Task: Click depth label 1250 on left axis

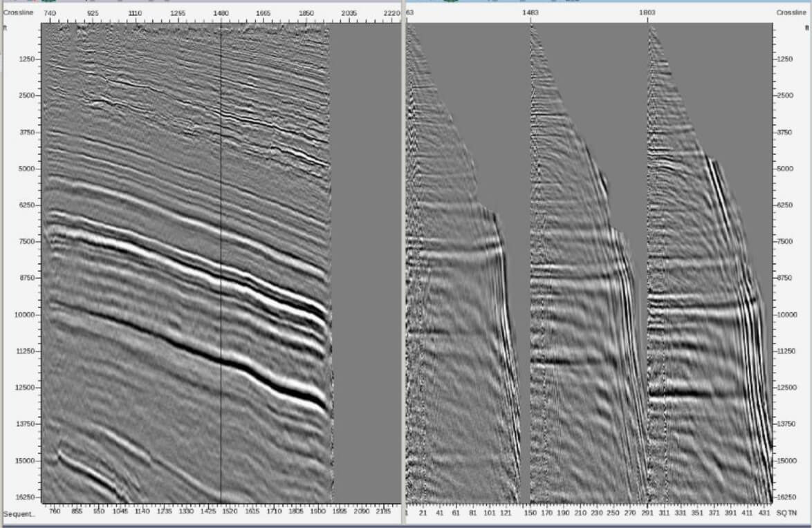Action: click(26, 59)
